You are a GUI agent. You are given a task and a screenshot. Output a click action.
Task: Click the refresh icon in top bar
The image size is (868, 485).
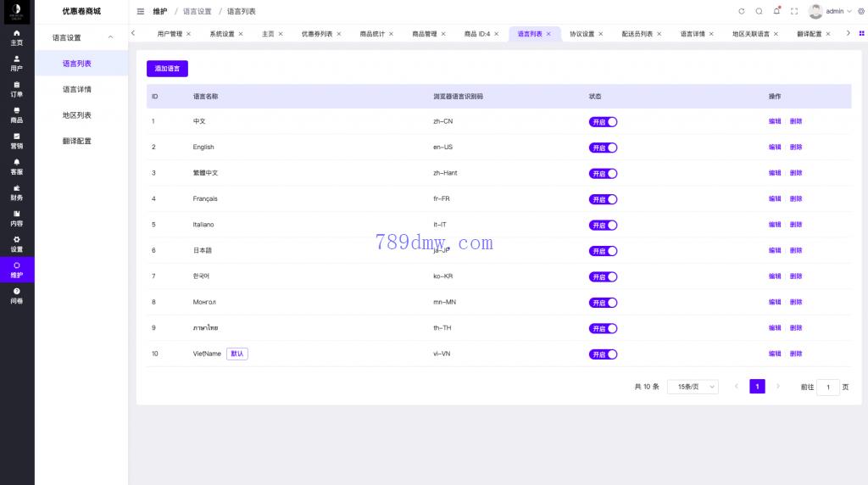point(742,11)
